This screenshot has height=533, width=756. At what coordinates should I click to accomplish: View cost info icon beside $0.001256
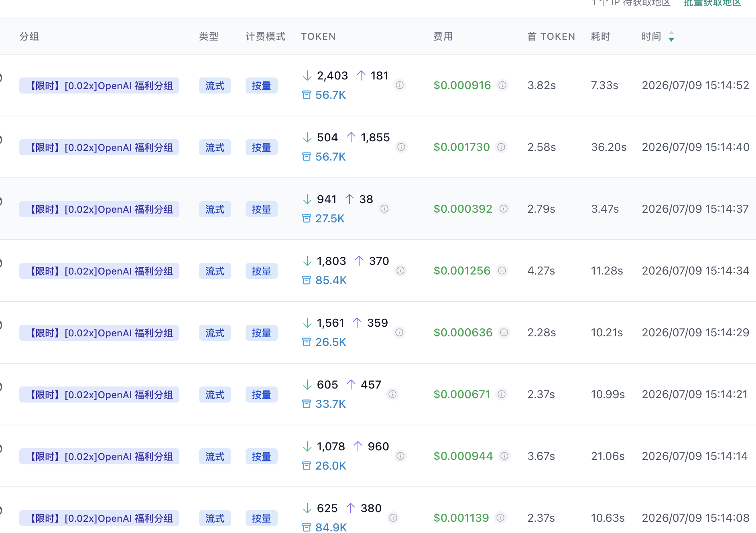pyautogui.click(x=502, y=271)
